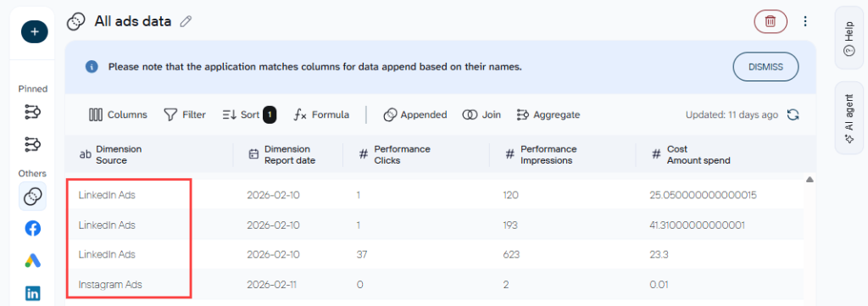
Task: Dismiss the column matching notice
Action: 765,67
